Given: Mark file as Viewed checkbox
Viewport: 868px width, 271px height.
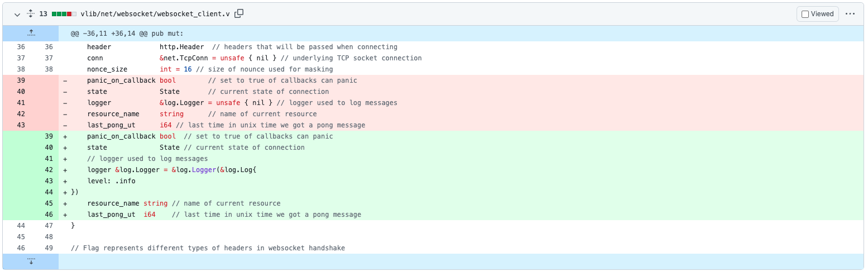Looking at the screenshot, I should [805, 14].
